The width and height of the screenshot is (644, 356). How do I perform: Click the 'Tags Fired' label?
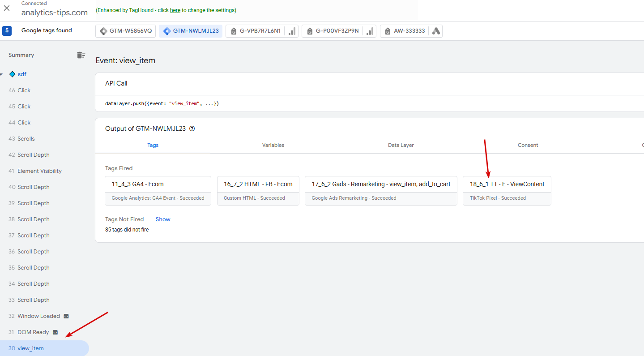[119, 168]
